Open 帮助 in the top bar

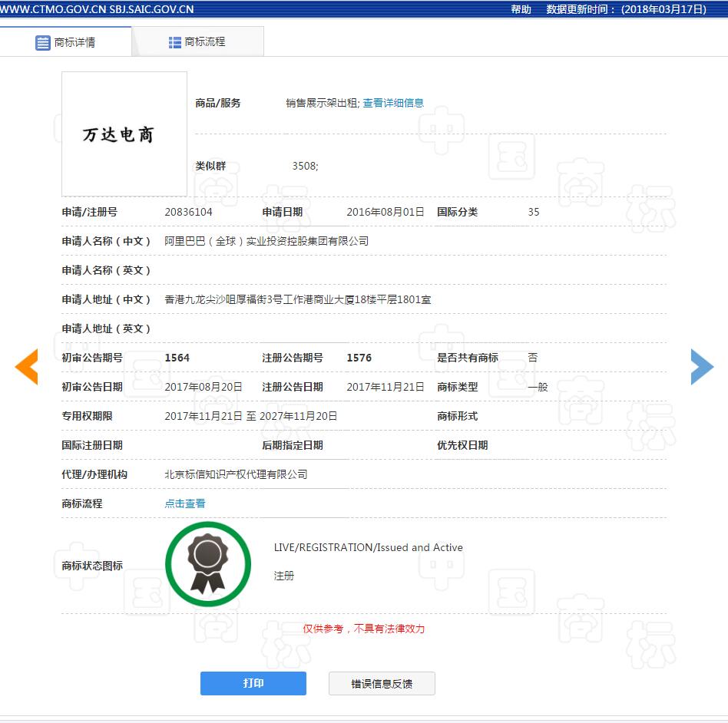click(521, 9)
